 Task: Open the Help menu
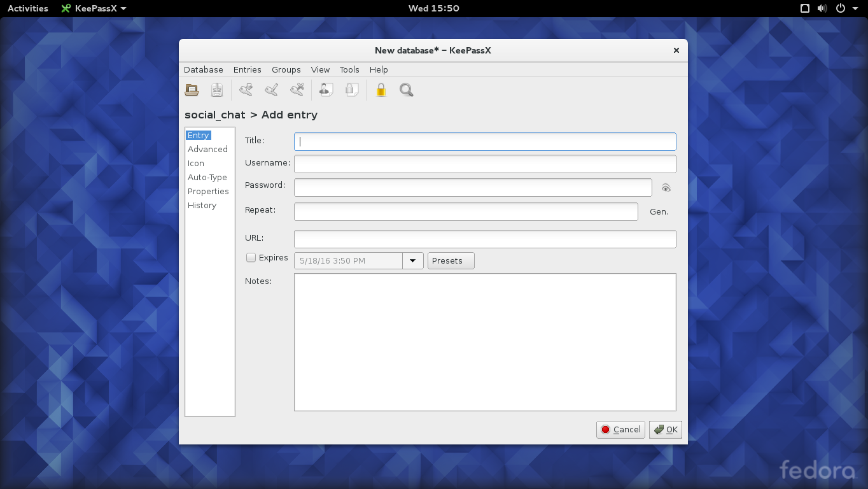(x=379, y=70)
